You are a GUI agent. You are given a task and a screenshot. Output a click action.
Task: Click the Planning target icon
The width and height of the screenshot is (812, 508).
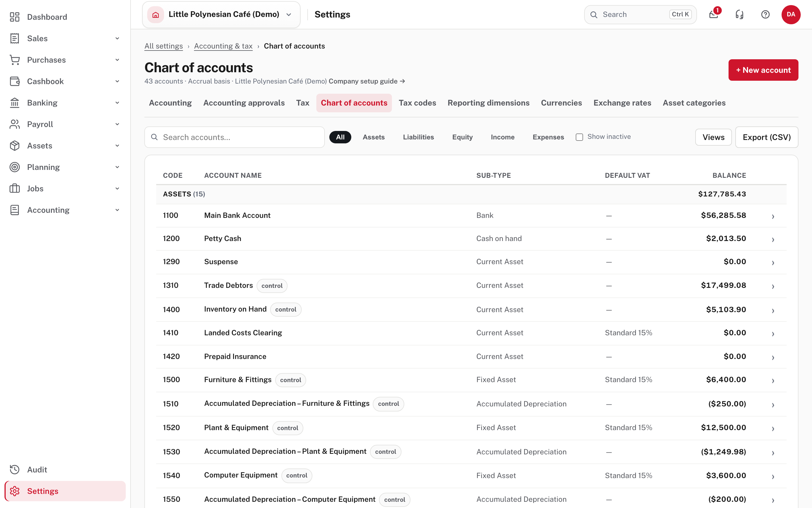tap(14, 167)
